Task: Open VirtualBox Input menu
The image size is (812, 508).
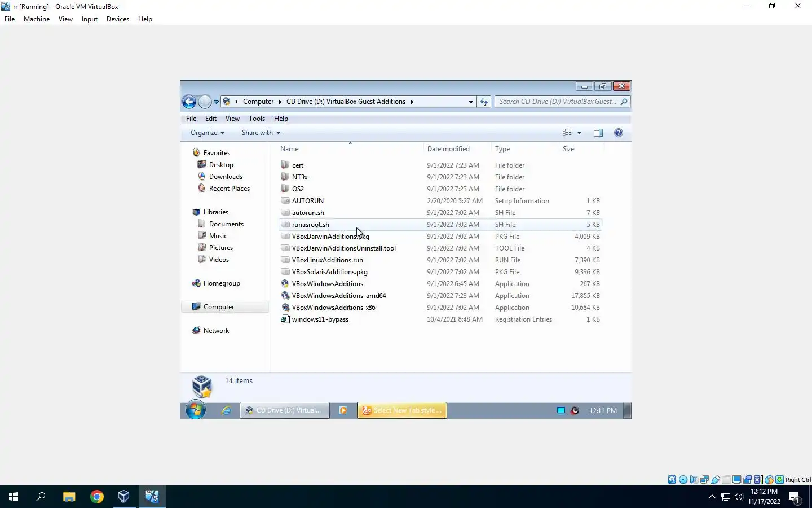Action: coord(89,19)
